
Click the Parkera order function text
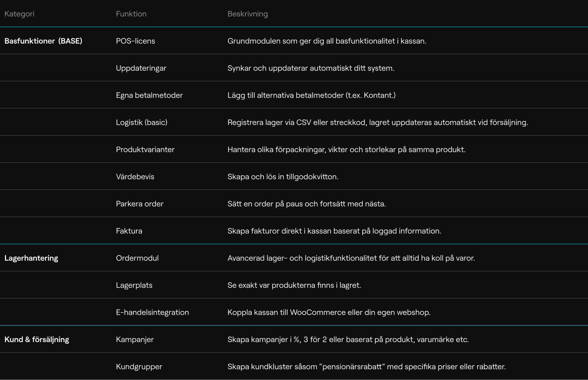point(140,204)
